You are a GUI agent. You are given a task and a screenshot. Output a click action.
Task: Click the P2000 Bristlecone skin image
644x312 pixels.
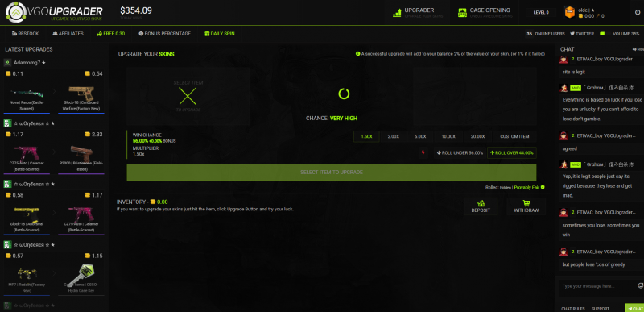point(81,153)
